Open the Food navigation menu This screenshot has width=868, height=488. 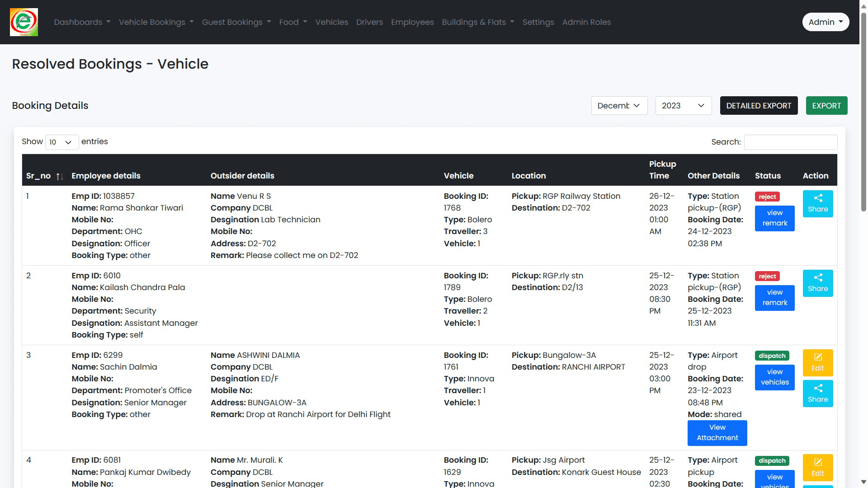(292, 22)
